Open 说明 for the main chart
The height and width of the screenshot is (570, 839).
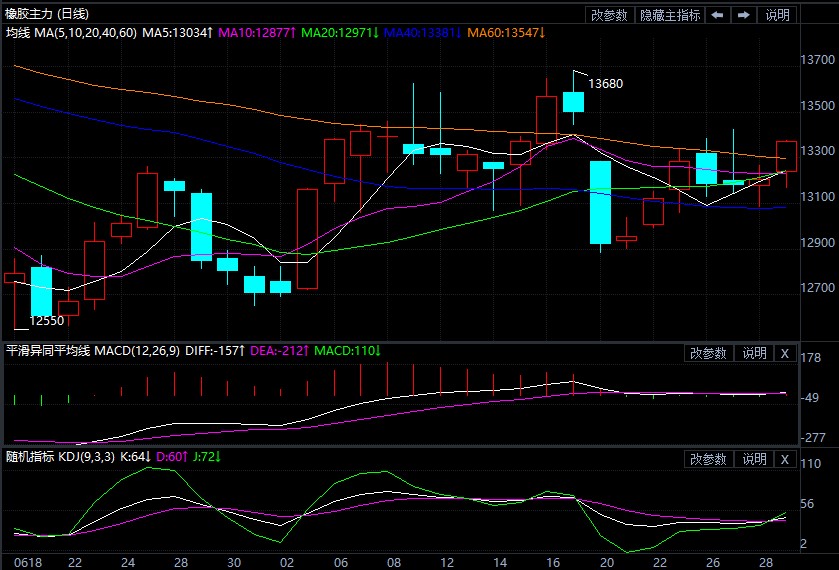(x=777, y=14)
